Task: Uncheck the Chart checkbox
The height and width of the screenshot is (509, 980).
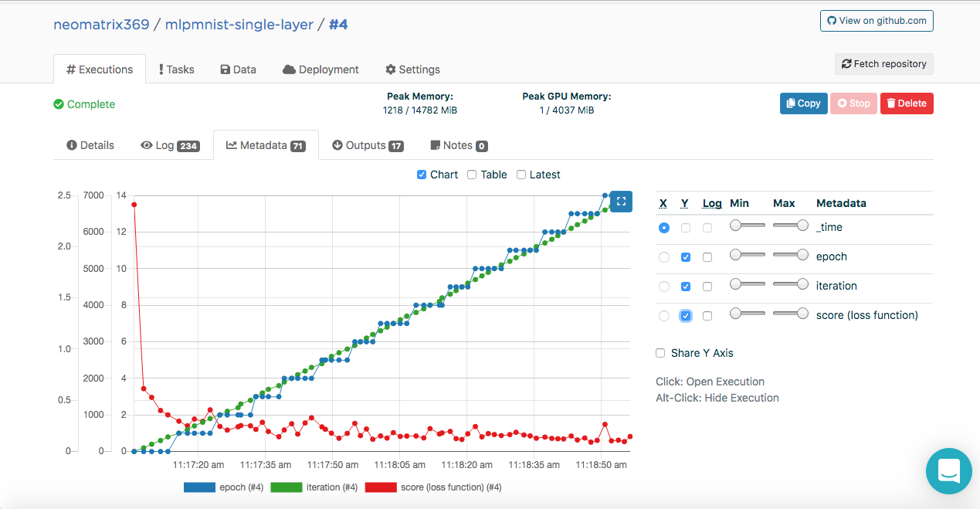Action: [422, 175]
